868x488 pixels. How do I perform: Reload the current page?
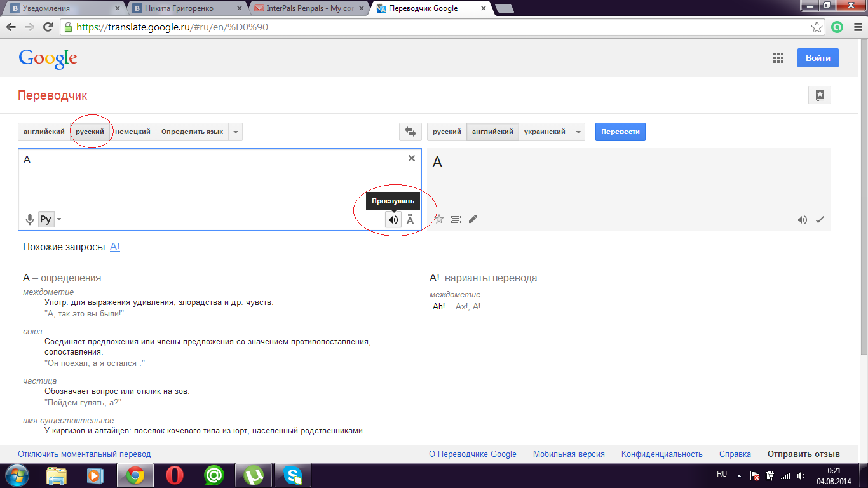tap(47, 27)
